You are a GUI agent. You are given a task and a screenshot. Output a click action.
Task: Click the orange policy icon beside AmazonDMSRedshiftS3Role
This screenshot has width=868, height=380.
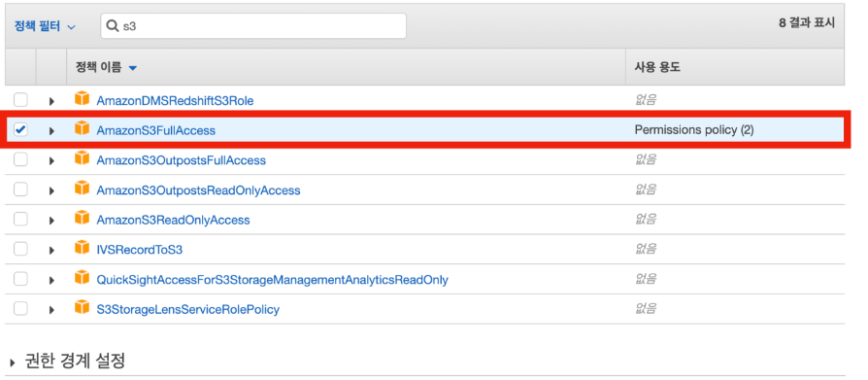(x=82, y=99)
